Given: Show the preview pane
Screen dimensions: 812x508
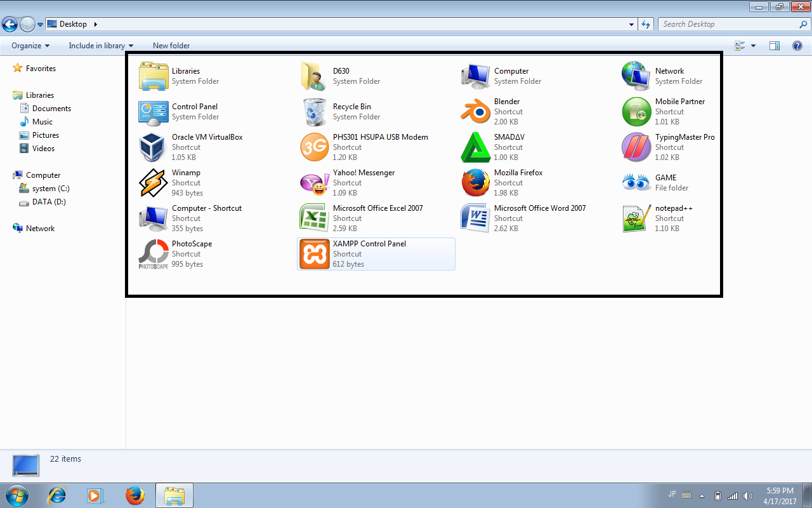Looking at the screenshot, I should coord(774,46).
